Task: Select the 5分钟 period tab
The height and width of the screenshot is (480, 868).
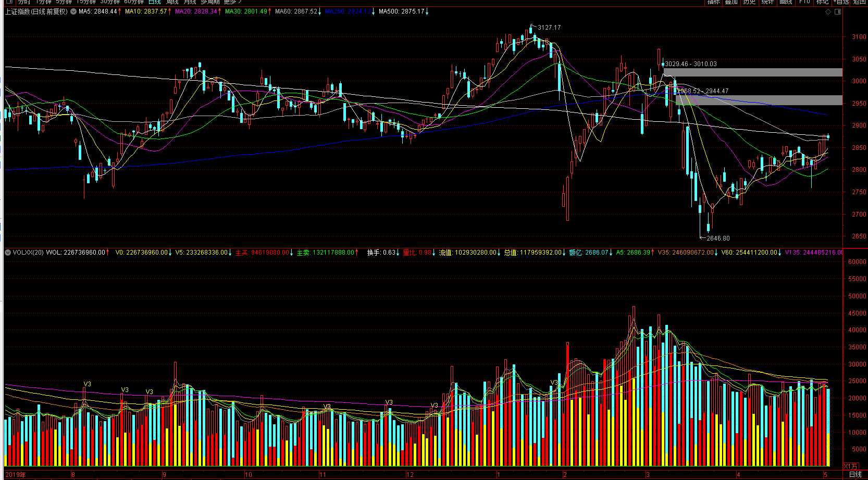Action: click(64, 2)
